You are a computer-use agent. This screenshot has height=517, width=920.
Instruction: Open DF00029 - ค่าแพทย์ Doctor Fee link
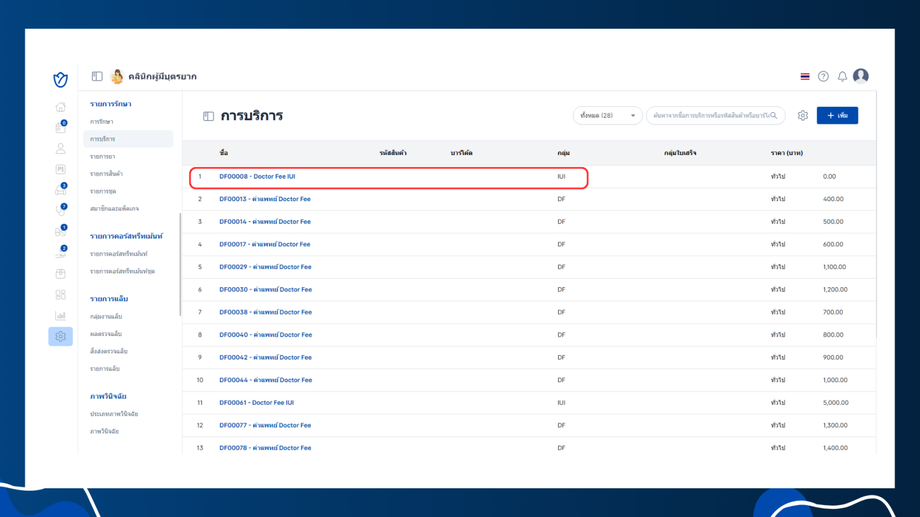pyautogui.click(x=265, y=267)
